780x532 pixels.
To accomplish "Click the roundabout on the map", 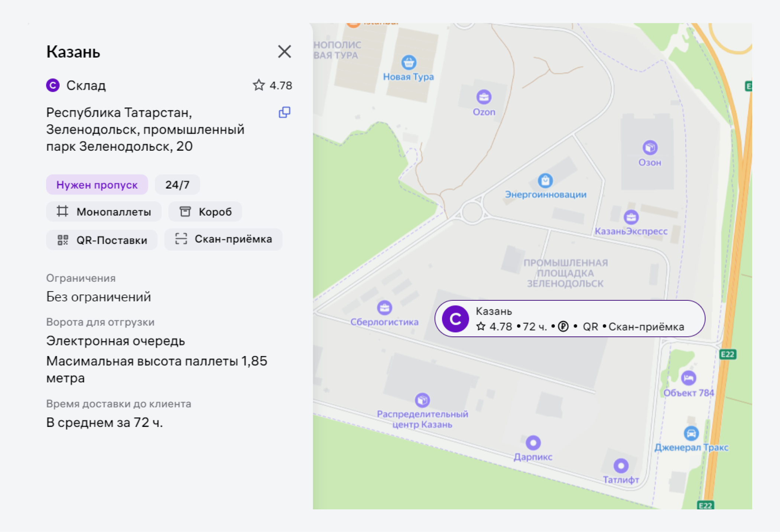I will point(472,212).
